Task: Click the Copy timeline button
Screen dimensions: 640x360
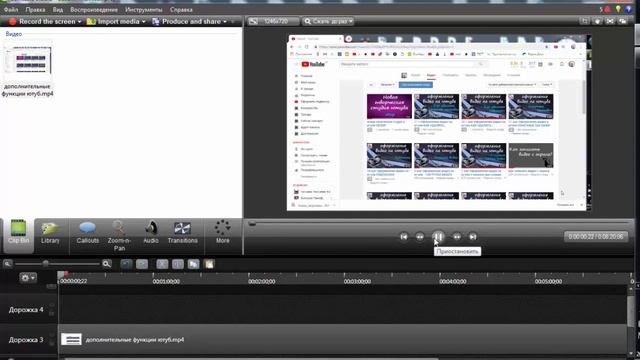Action: (x=193, y=264)
